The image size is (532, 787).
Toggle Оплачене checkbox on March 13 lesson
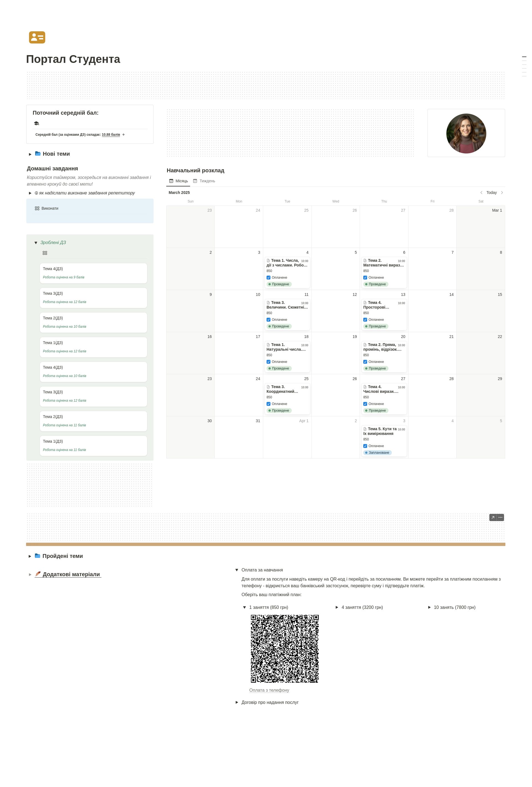tap(365, 320)
